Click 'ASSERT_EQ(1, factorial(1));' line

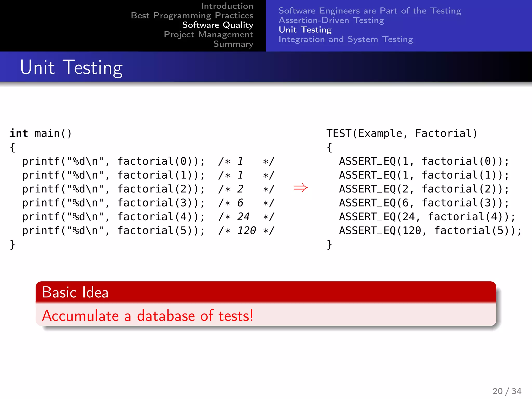[424, 175]
